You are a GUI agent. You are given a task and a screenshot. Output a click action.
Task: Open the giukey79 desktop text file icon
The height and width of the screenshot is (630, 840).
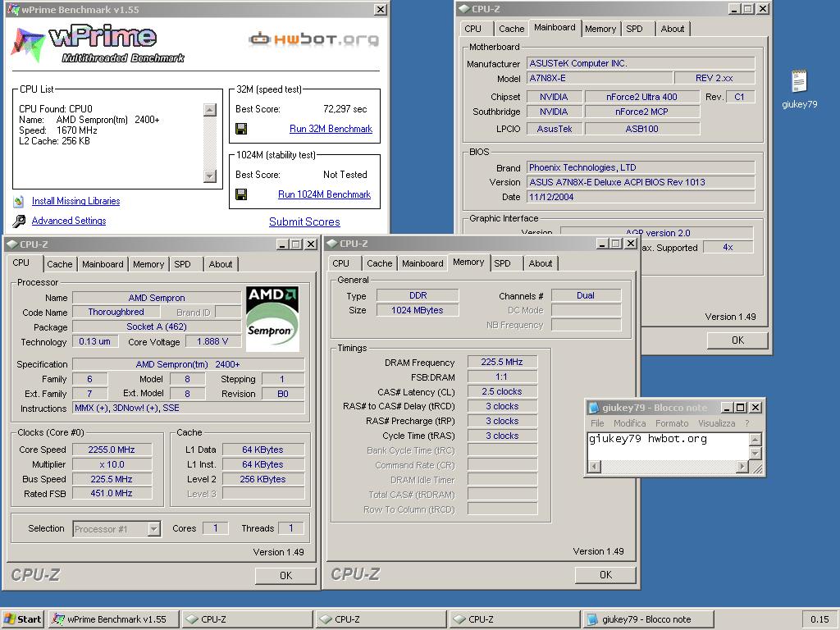pos(799,81)
